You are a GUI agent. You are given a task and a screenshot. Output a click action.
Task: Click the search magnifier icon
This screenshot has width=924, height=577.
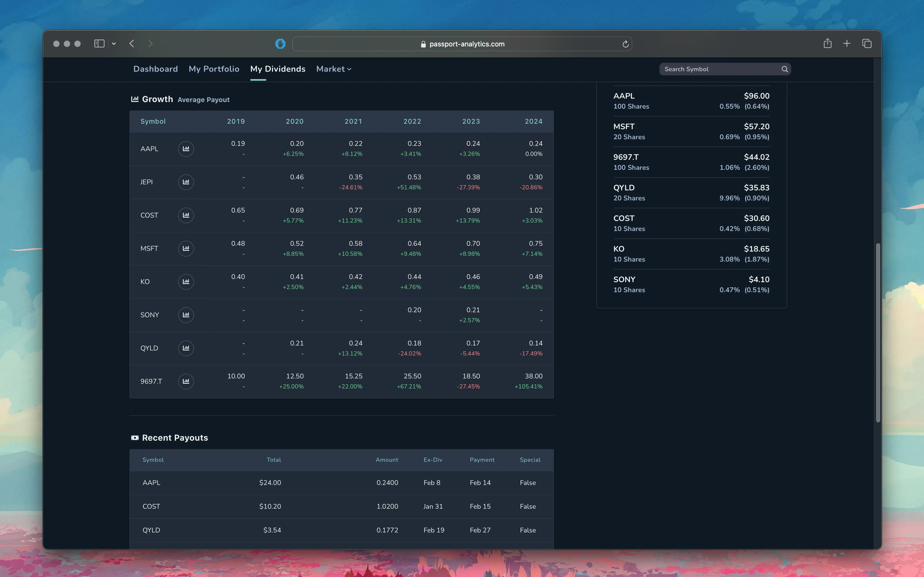(x=784, y=69)
